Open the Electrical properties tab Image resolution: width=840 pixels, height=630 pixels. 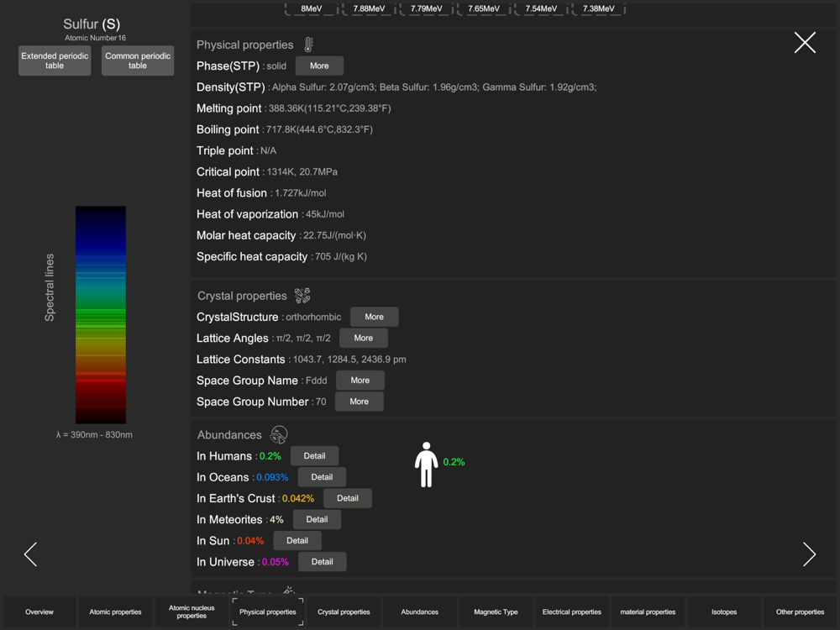[x=572, y=612]
